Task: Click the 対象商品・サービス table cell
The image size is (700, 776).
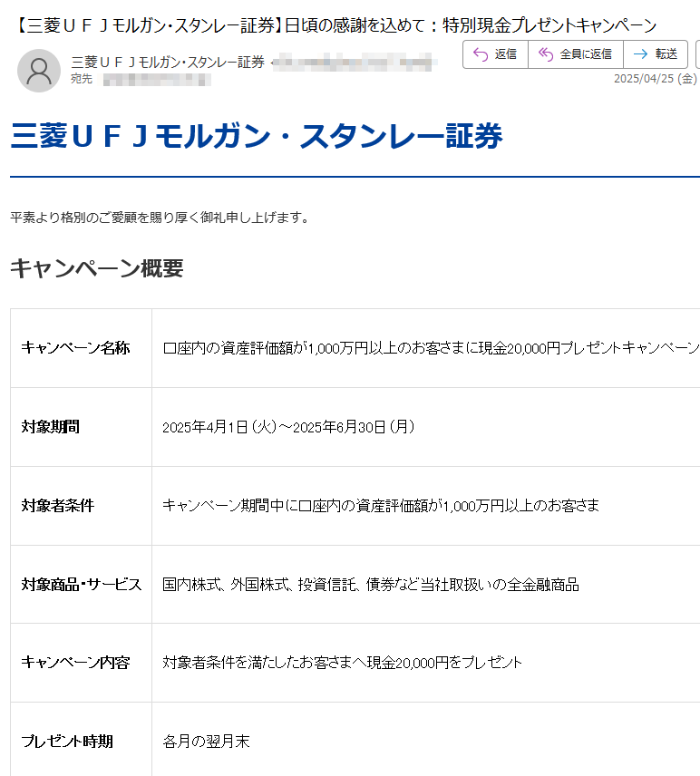Action: 82,585
